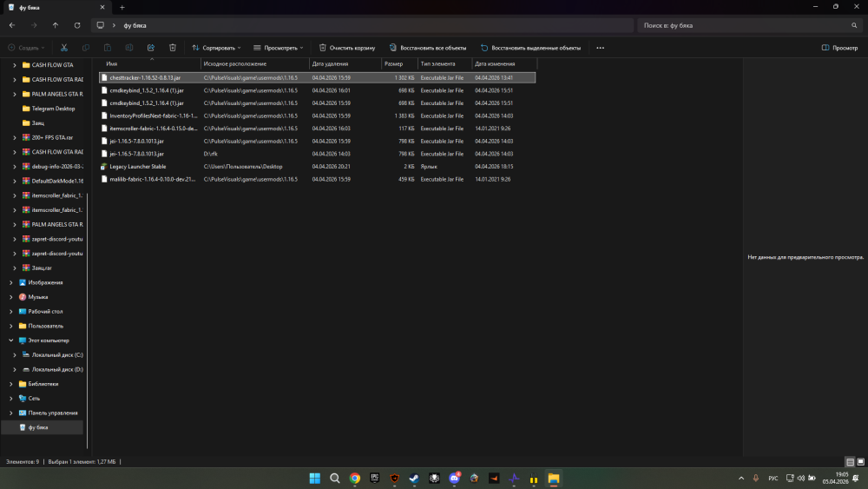Click РУС language indicator in tray
868x489 pixels.
(x=773, y=479)
